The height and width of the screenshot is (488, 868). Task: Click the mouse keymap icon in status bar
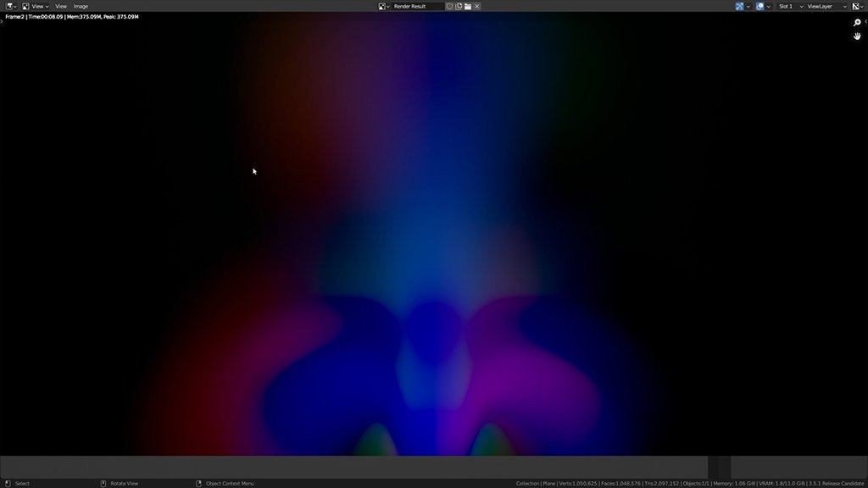coord(8,483)
